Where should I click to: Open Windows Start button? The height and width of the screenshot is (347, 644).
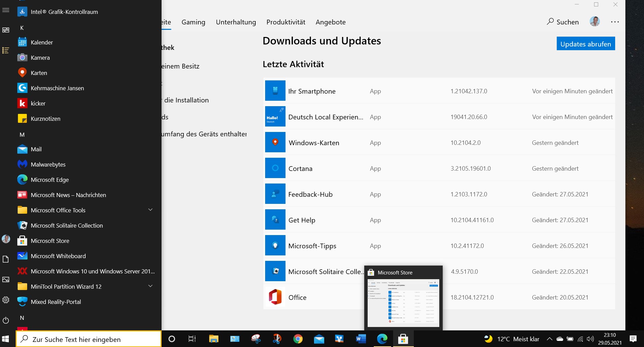pyautogui.click(x=6, y=339)
